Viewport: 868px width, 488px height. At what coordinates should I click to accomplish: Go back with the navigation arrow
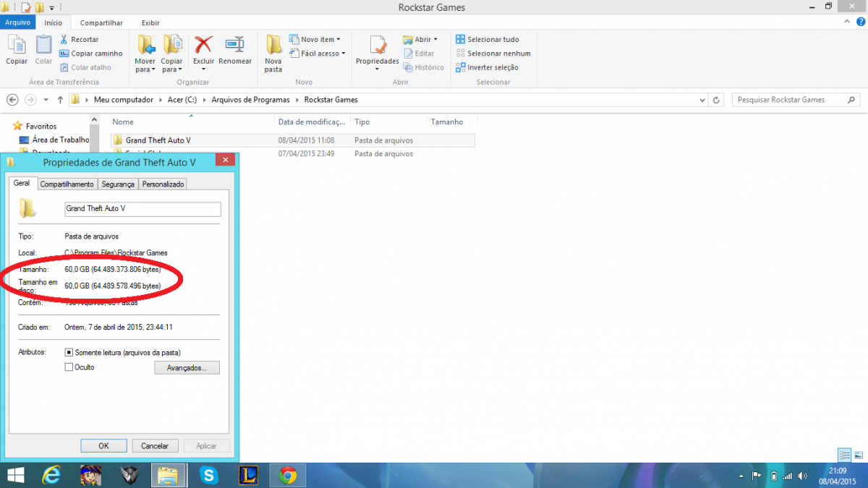point(12,100)
